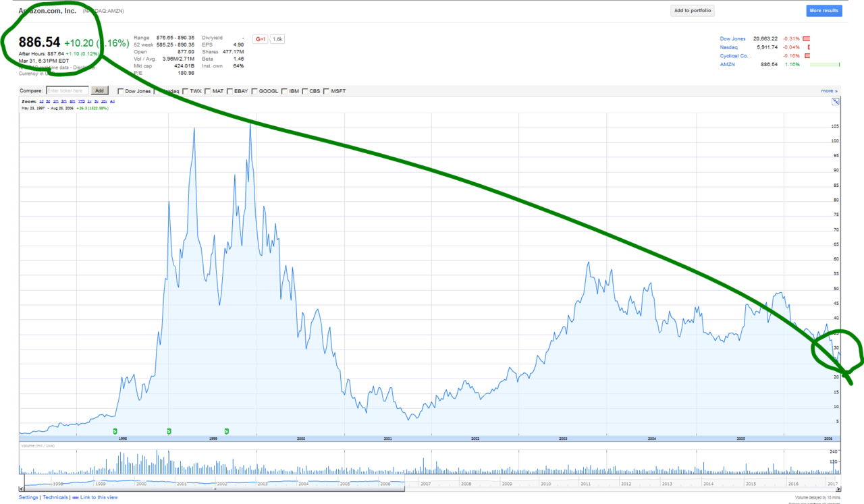Open the Technicals link
864x504 pixels.
tap(55, 497)
